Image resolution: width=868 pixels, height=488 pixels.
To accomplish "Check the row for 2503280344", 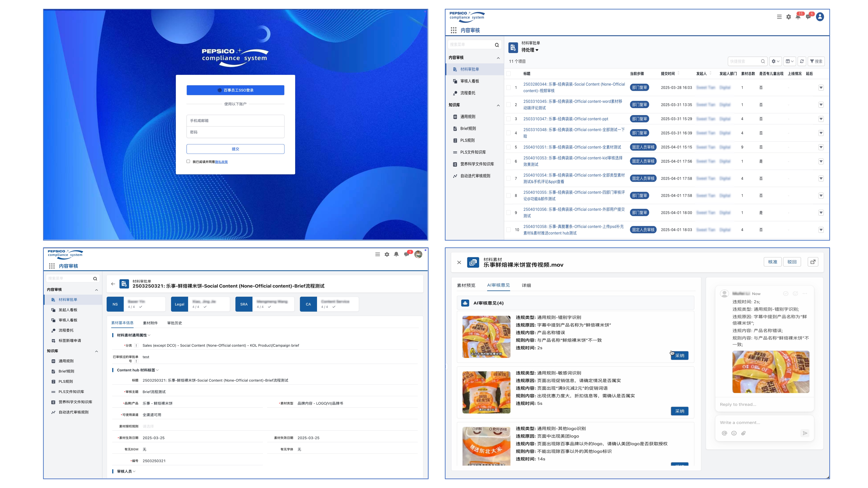I will (x=508, y=88).
